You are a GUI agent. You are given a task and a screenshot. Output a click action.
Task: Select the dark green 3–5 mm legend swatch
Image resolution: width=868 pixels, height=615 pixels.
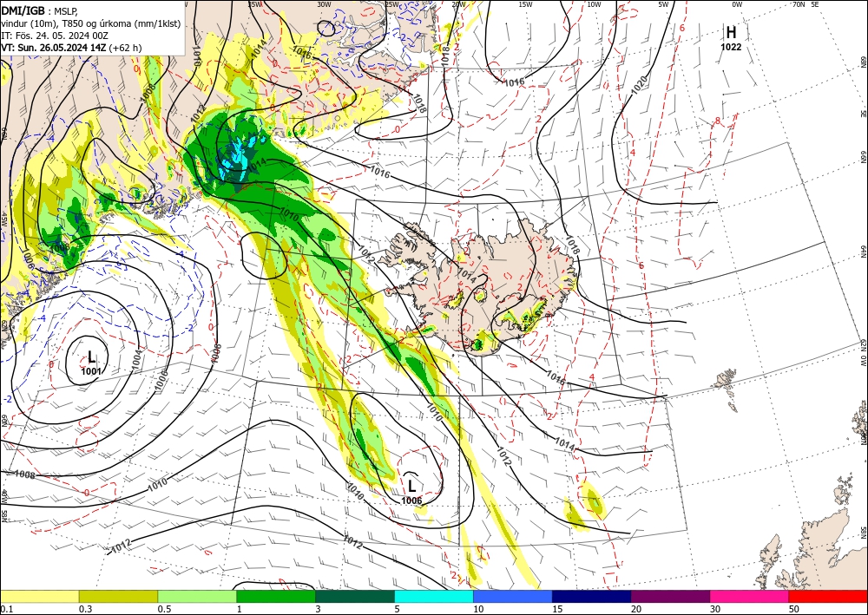click(355, 596)
